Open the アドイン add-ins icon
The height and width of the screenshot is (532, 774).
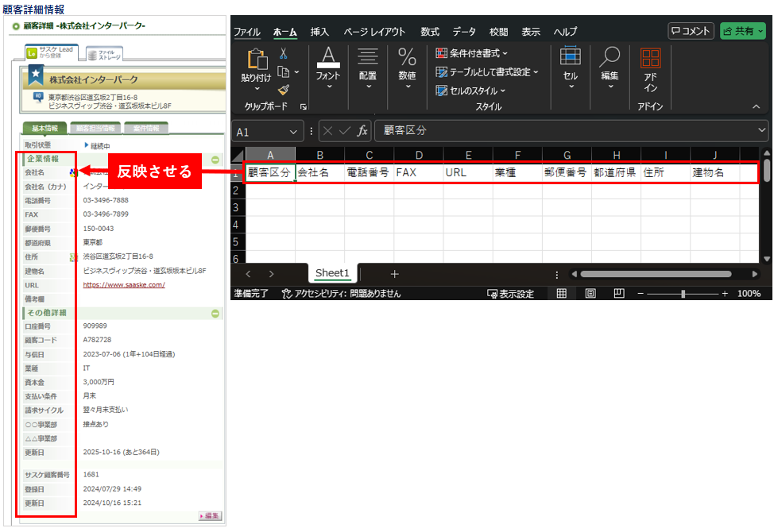tap(650, 57)
